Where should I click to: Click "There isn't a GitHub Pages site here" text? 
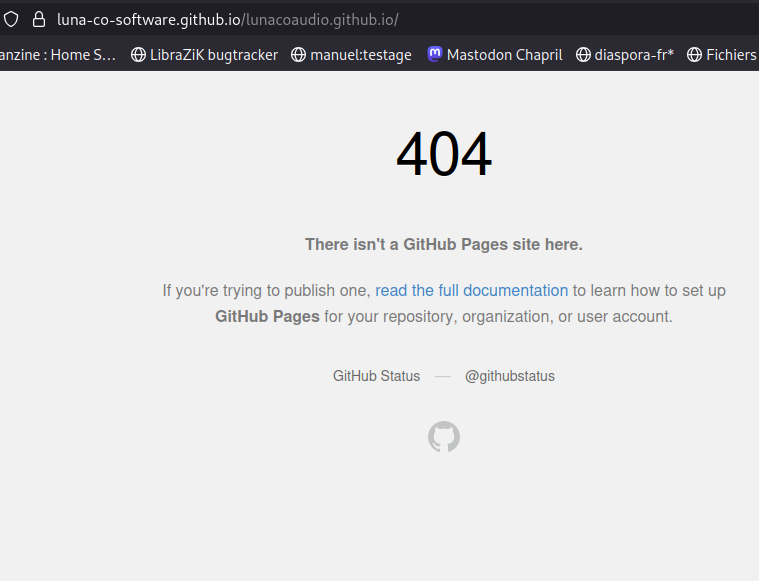tap(443, 244)
